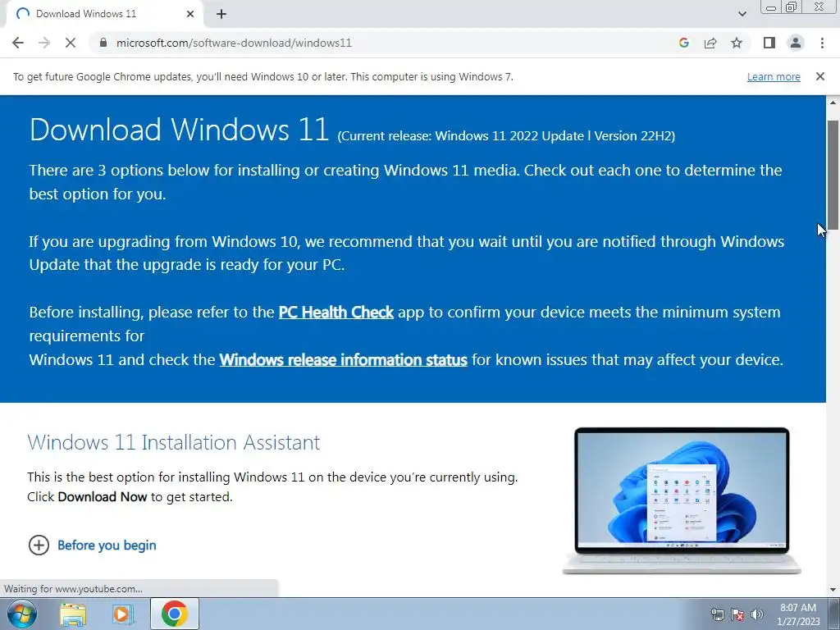Open the Learn more link
This screenshot has height=630, width=840.
774,76
